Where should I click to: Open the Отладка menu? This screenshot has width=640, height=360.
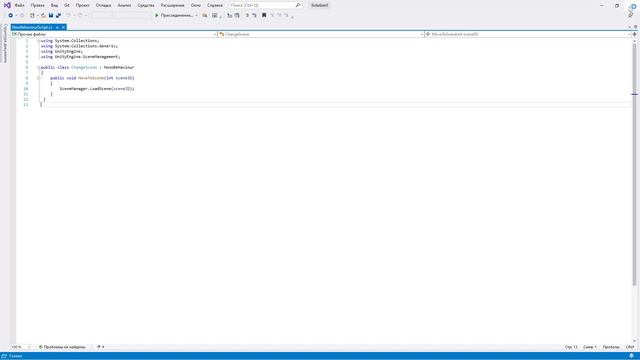click(103, 5)
